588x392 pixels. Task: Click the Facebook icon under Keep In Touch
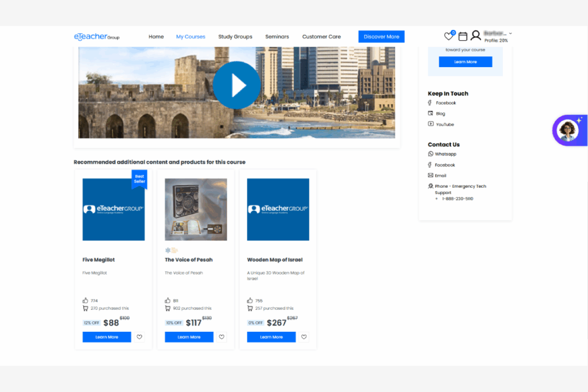pos(430,103)
